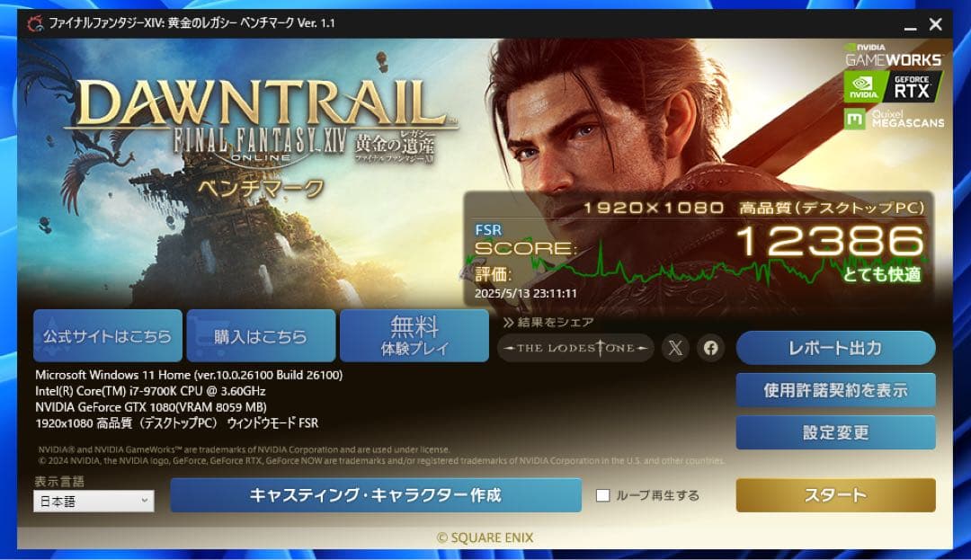The width and height of the screenshot is (971, 560).
Task: Start the benchmark with スタート button
Action: 835,495
